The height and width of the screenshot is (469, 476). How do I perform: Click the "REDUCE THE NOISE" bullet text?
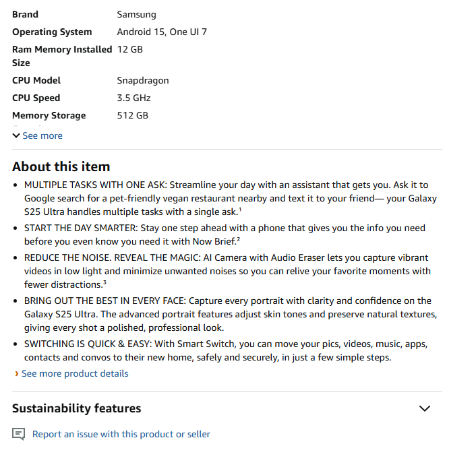tap(227, 271)
